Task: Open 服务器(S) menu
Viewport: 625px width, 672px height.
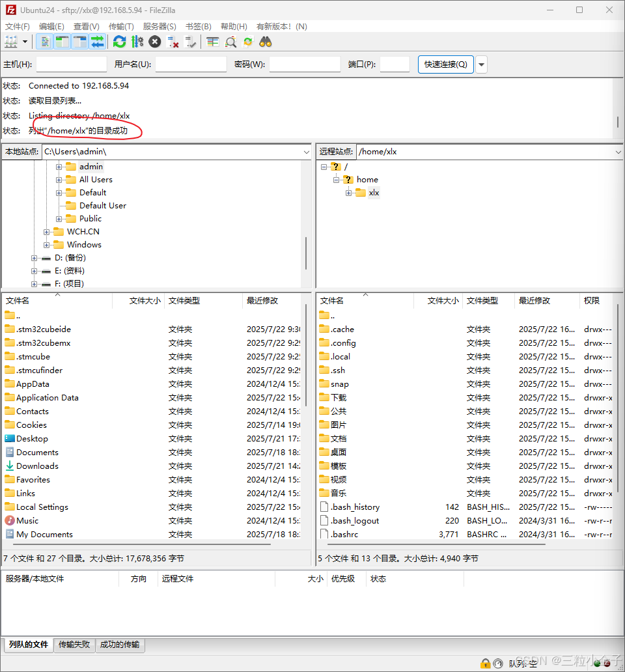Action: pyautogui.click(x=160, y=27)
